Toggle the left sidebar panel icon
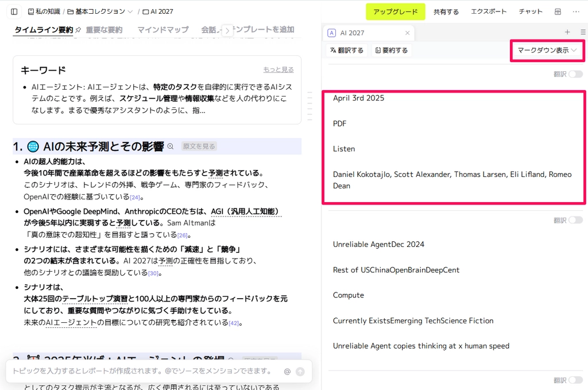This screenshot has height=390, width=588. pos(14,11)
